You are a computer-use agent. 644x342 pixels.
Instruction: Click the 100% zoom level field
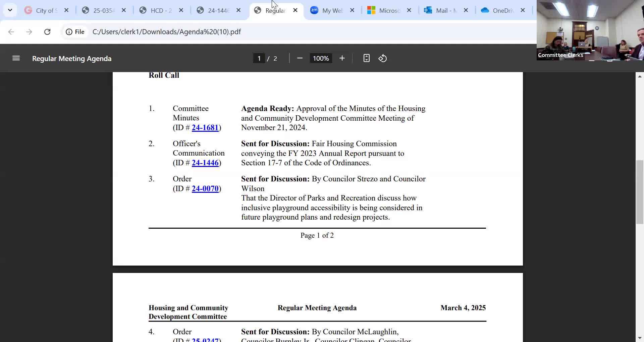321,58
